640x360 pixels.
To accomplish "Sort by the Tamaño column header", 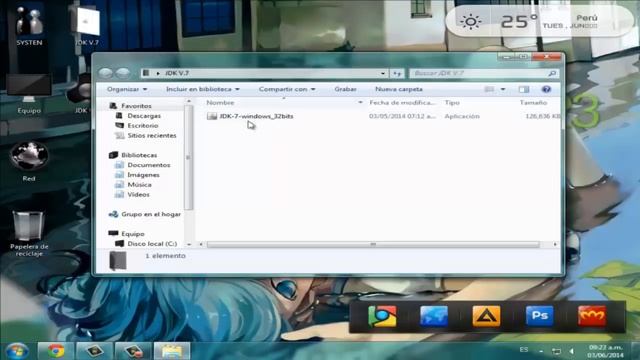I will (533, 102).
